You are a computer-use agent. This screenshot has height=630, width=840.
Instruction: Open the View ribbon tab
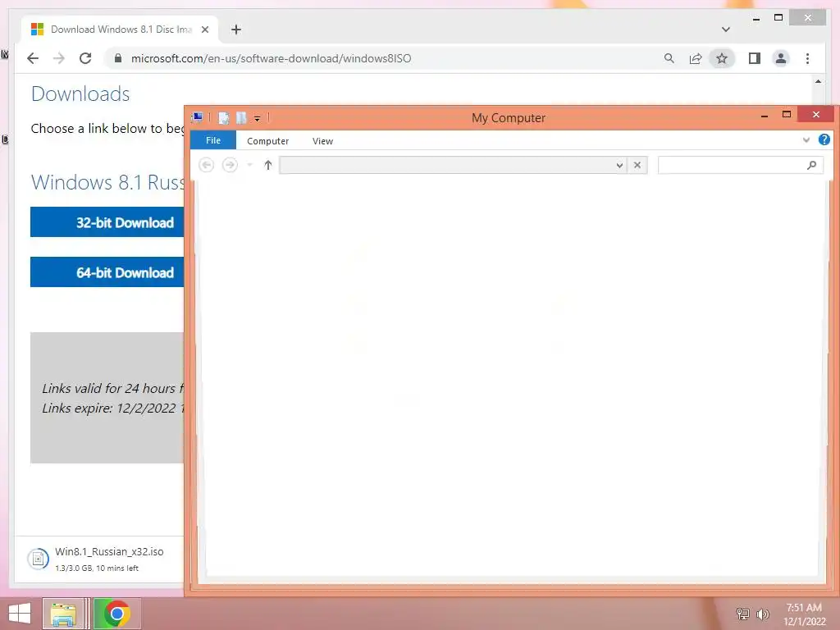(x=322, y=141)
